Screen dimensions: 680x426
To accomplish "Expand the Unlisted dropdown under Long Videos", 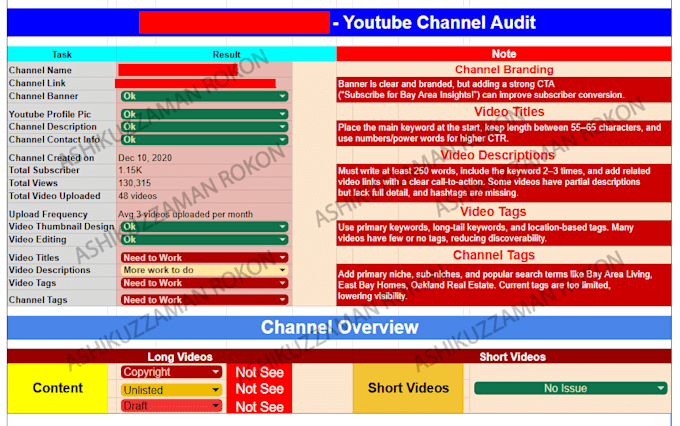I will (171, 390).
